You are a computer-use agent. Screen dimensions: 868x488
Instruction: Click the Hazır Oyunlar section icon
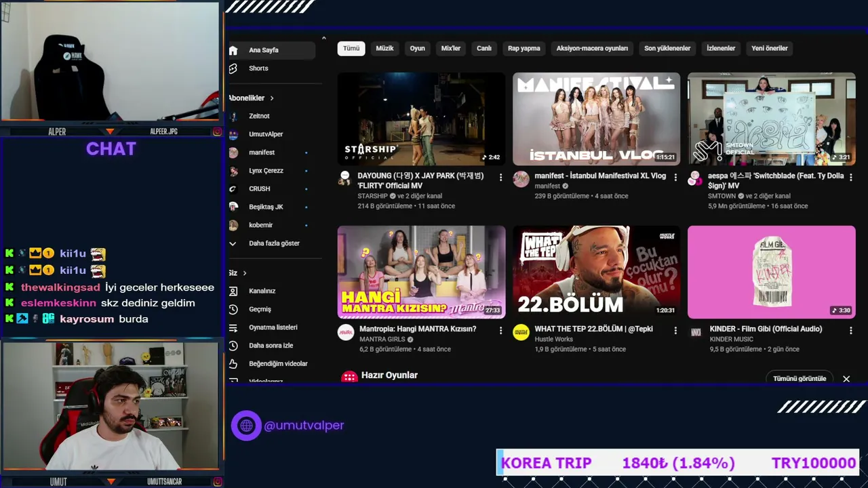pyautogui.click(x=349, y=377)
